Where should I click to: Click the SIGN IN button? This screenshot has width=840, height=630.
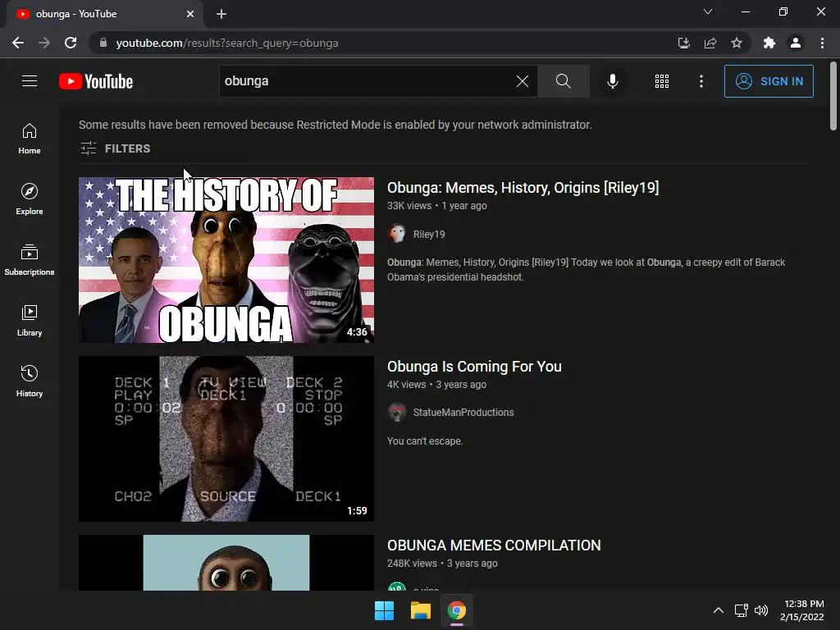point(768,81)
